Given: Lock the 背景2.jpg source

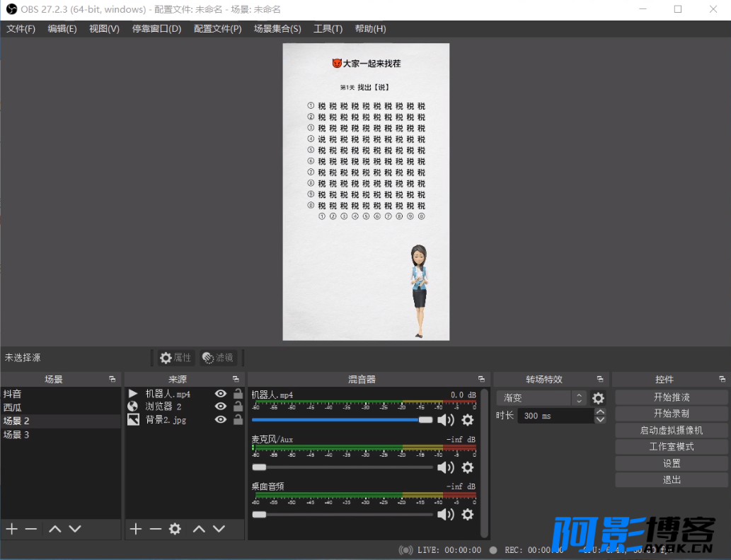Looking at the screenshot, I should pyautogui.click(x=238, y=420).
